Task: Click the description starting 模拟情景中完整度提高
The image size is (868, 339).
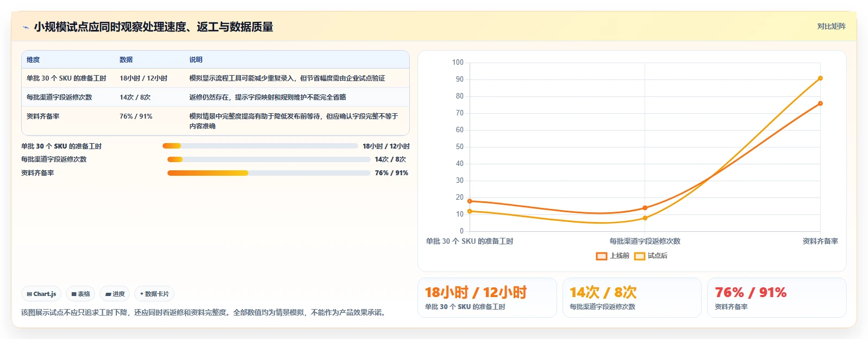Action: [294, 121]
